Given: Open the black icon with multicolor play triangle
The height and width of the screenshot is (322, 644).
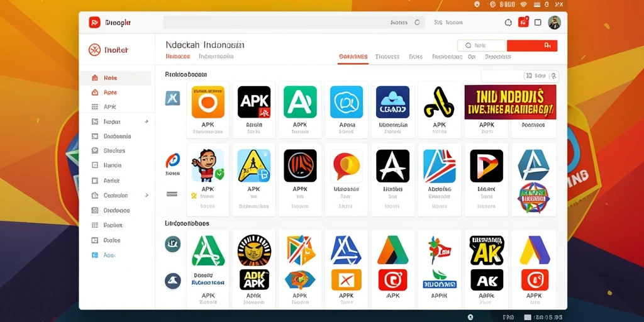Looking at the screenshot, I should coord(486,165).
